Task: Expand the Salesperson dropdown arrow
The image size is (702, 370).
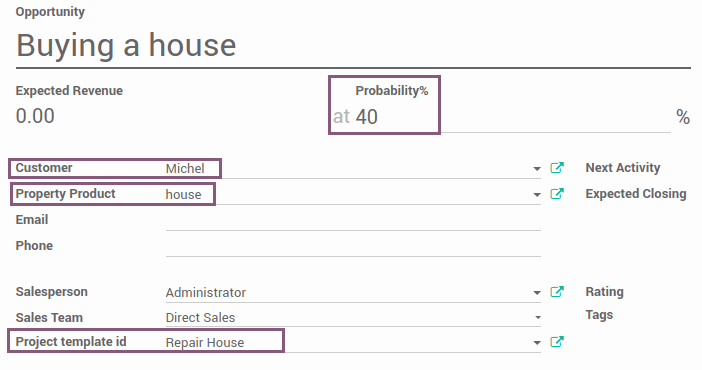Action: coord(537,293)
